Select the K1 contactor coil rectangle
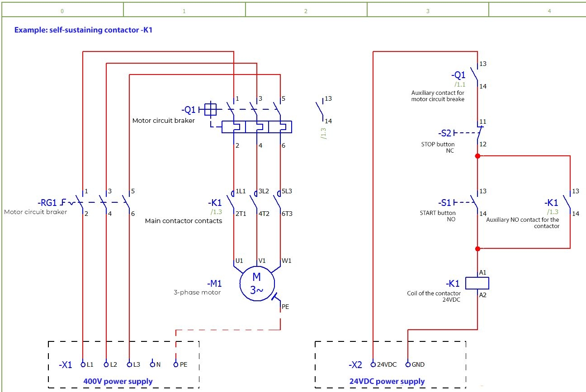 [477, 283]
